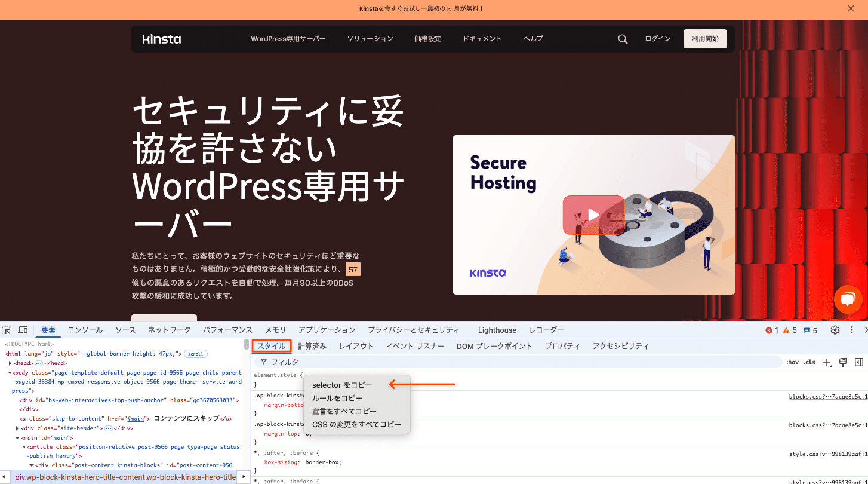Open the chat support bubble icon

tap(848, 299)
